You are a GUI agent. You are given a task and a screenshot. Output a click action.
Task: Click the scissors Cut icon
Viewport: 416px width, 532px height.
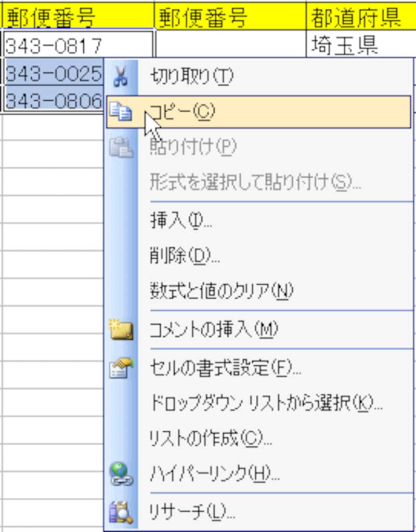(120, 77)
